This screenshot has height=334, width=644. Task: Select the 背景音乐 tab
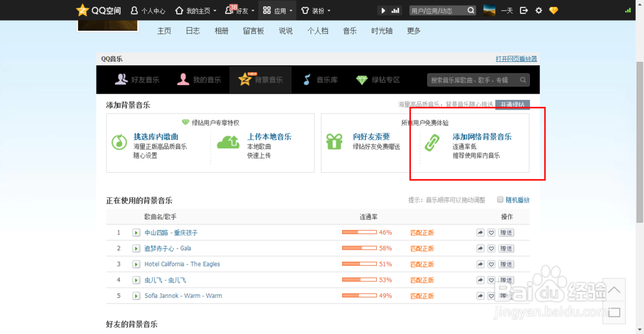(x=260, y=80)
